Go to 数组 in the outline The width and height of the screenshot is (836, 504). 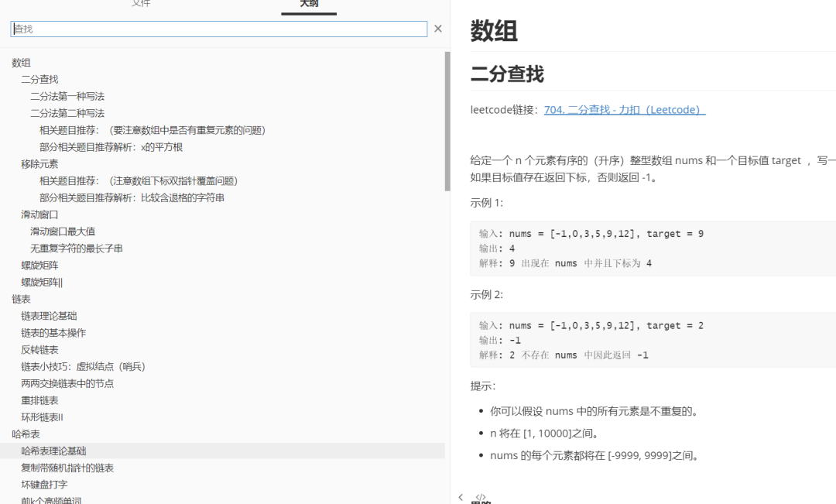[x=22, y=63]
